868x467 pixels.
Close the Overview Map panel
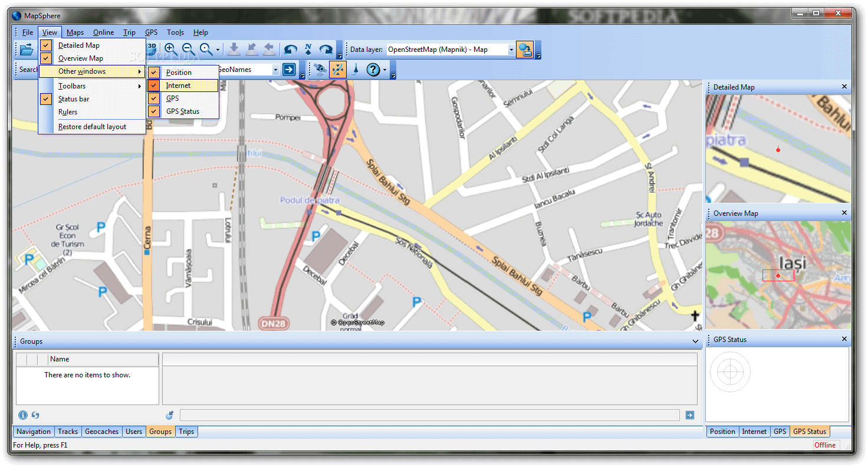pyautogui.click(x=844, y=213)
